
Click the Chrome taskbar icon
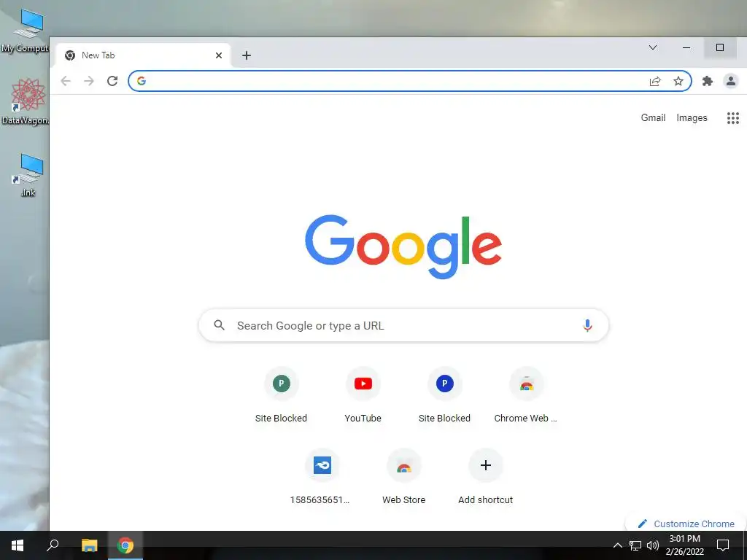125,545
